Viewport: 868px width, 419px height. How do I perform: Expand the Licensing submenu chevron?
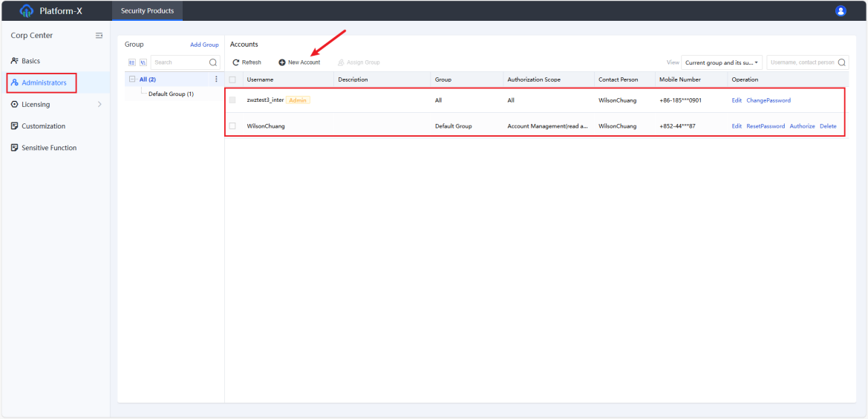point(99,104)
